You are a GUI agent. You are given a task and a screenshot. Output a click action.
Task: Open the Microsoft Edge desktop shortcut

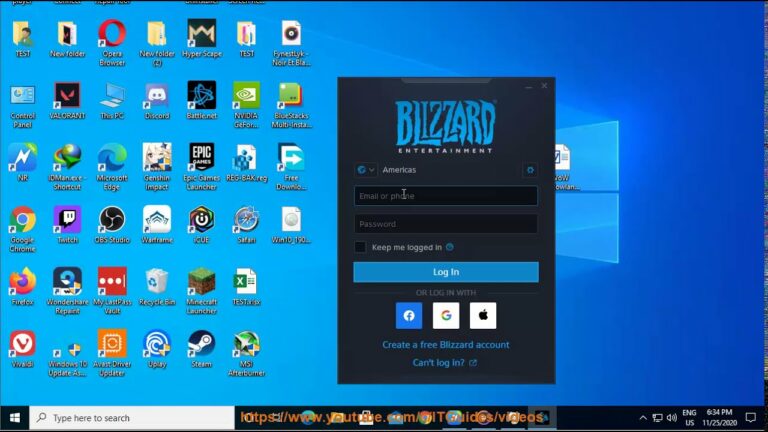pos(112,167)
